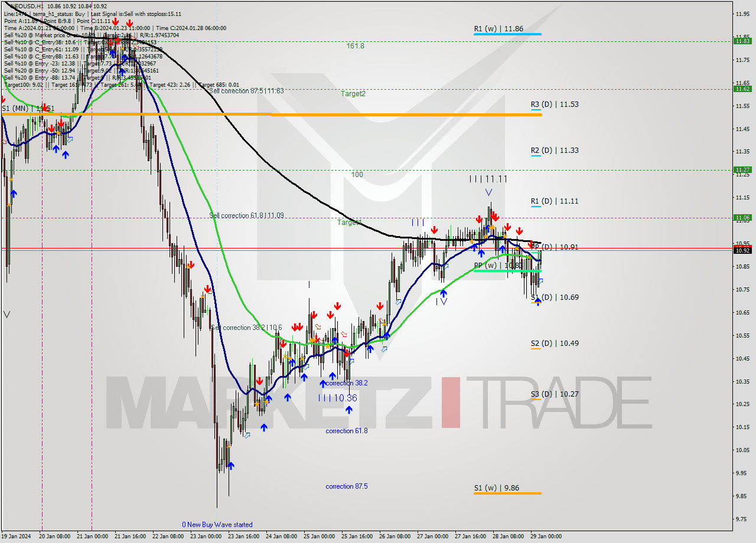Select the S2 (D) | 10.49 pivot label
Viewport: 756px width, 543px height.
[554, 343]
